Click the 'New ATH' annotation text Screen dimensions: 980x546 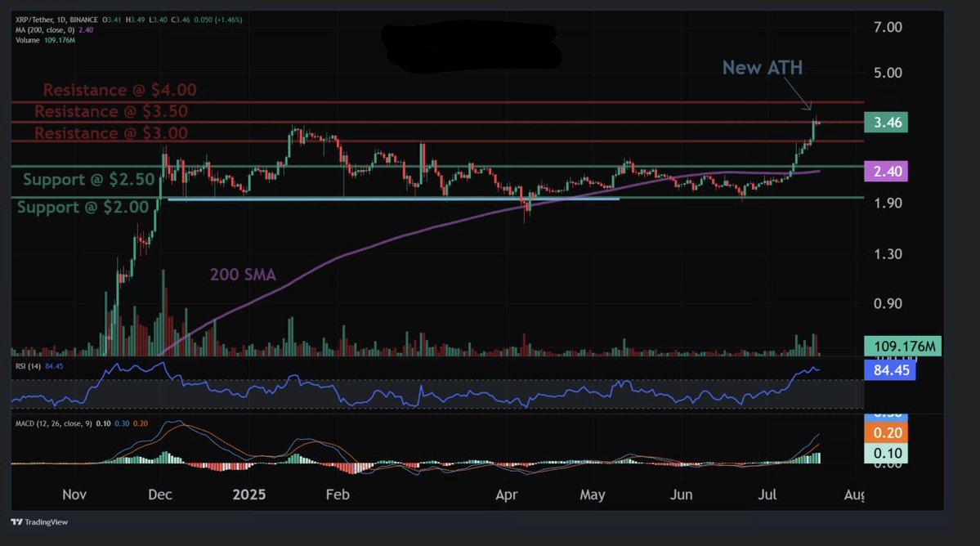point(763,68)
